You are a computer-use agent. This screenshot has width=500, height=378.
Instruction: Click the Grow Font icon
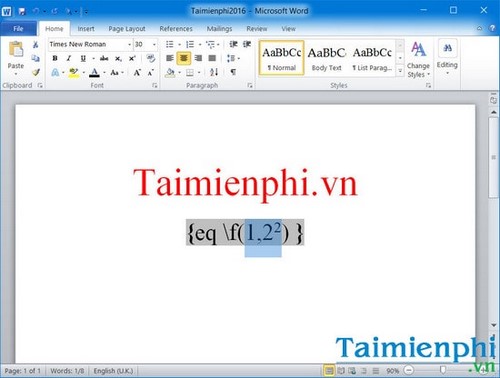[137, 72]
